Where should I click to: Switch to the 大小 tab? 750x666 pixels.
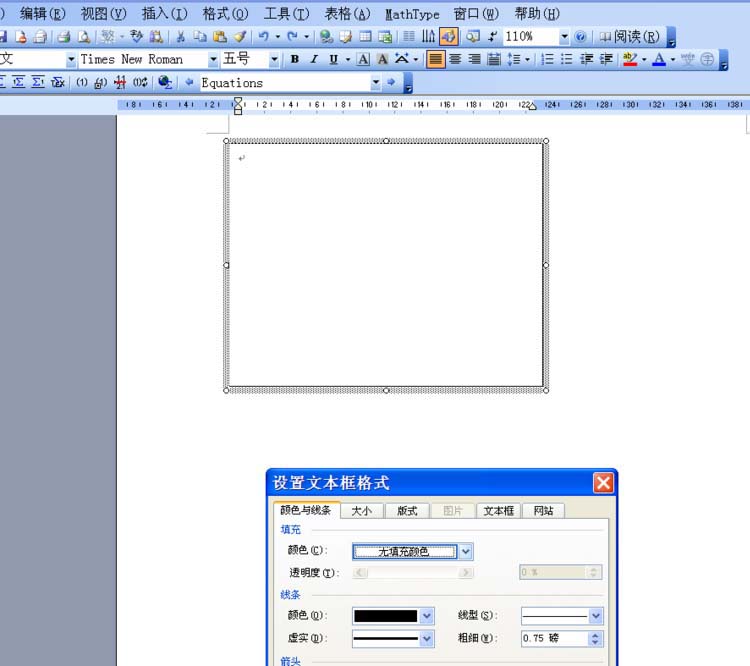click(x=362, y=511)
